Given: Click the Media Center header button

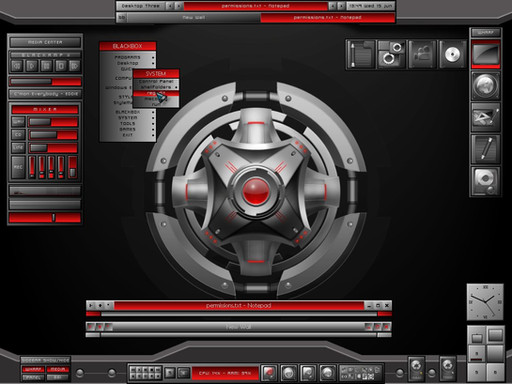Looking at the screenshot, I should [x=45, y=42].
